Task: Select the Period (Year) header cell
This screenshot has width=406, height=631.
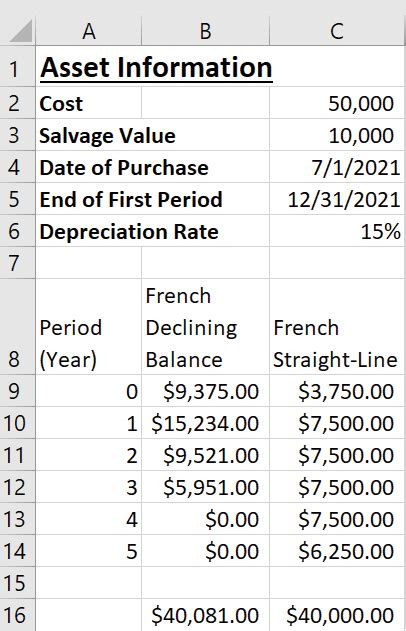Action: 89,327
